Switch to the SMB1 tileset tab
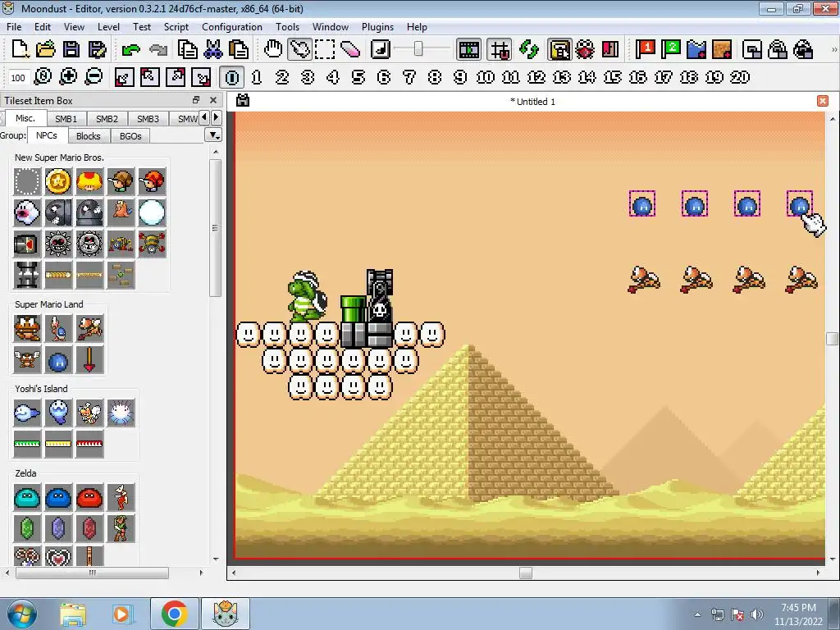The image size is (840, 630). point(66,118)
